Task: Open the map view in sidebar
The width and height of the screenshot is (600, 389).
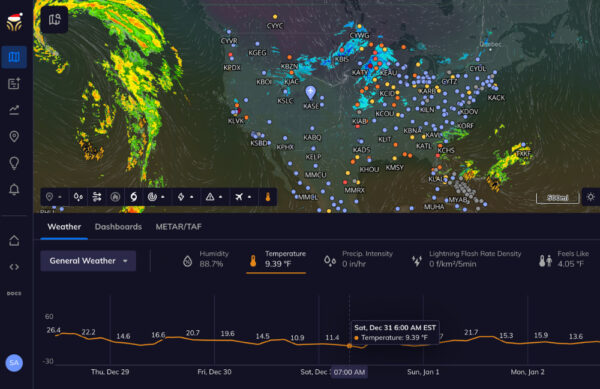Action: (14, 57)
